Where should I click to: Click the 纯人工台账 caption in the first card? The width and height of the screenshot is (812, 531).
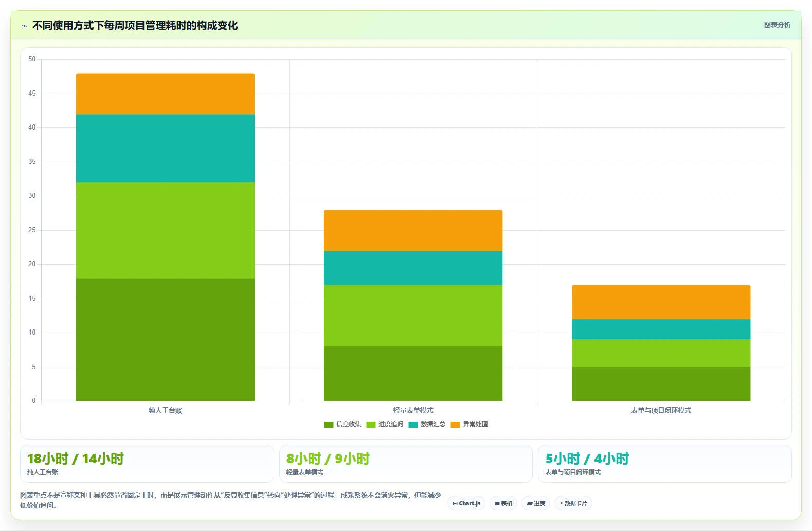(43, 472)
